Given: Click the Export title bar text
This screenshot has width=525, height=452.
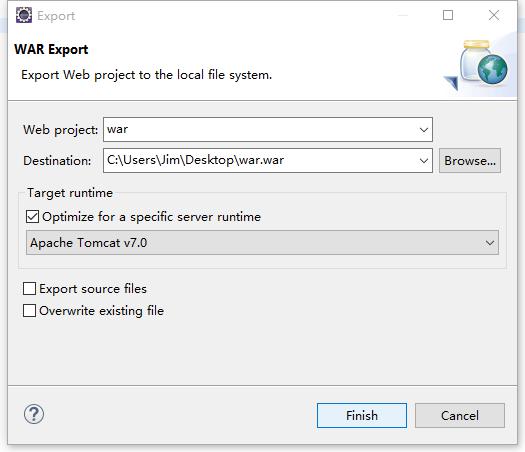Looking at the screenshot, I should tap(56, 16).
